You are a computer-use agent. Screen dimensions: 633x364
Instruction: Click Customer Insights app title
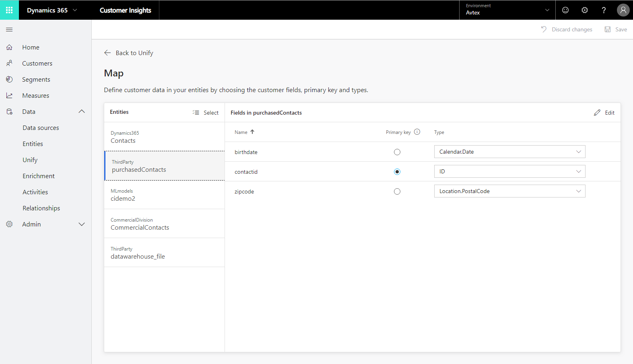pos(125,10)
